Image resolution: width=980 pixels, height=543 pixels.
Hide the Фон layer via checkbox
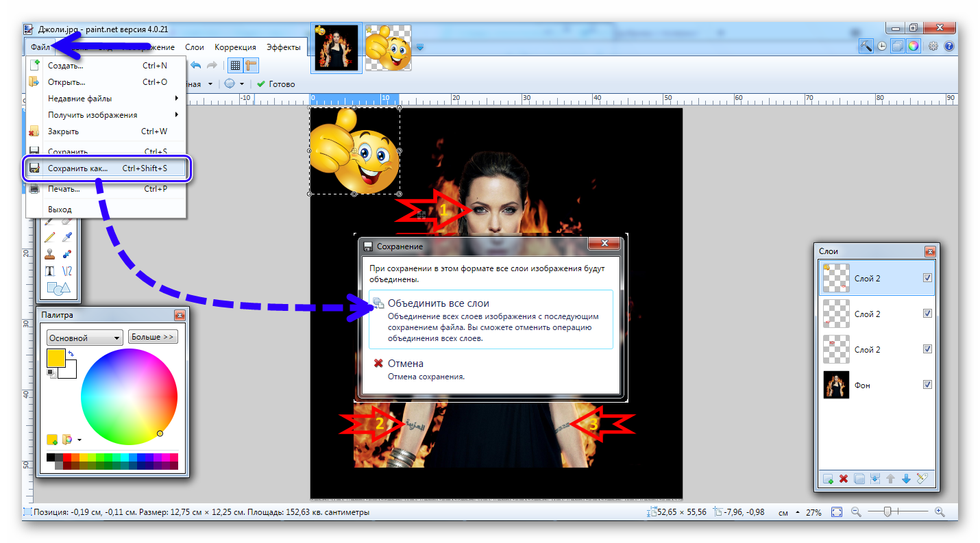[927, 385]
